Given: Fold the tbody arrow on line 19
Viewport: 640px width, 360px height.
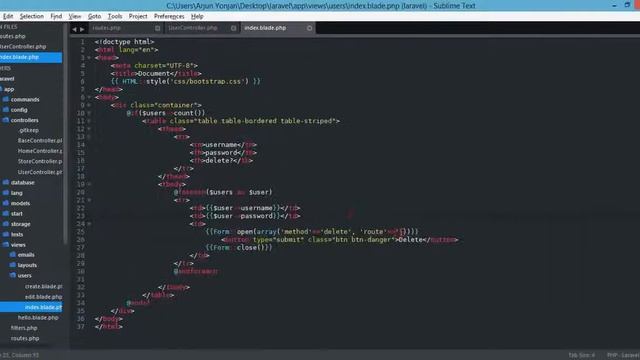Looking at the screenshot, I should (x=89, y=184).
